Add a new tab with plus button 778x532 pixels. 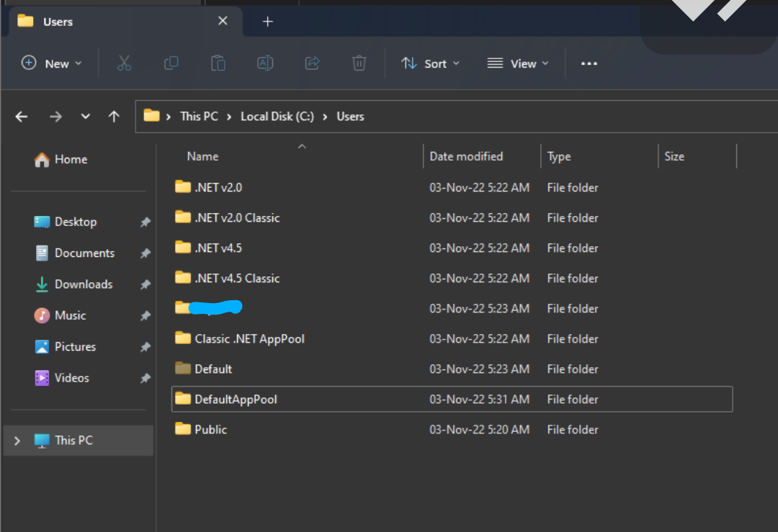point(267,22)
